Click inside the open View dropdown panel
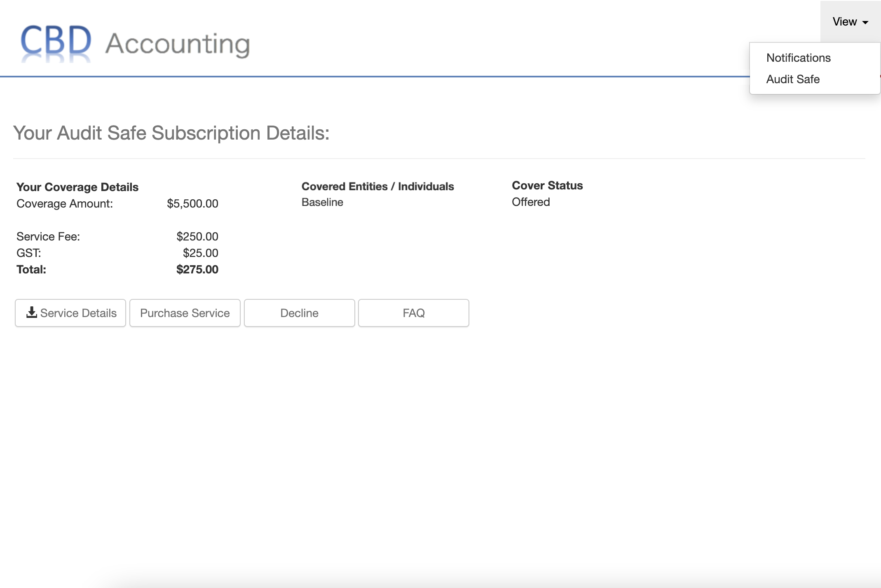The height and width of the screenshot is (588, 881). click(x=815, y=68)
